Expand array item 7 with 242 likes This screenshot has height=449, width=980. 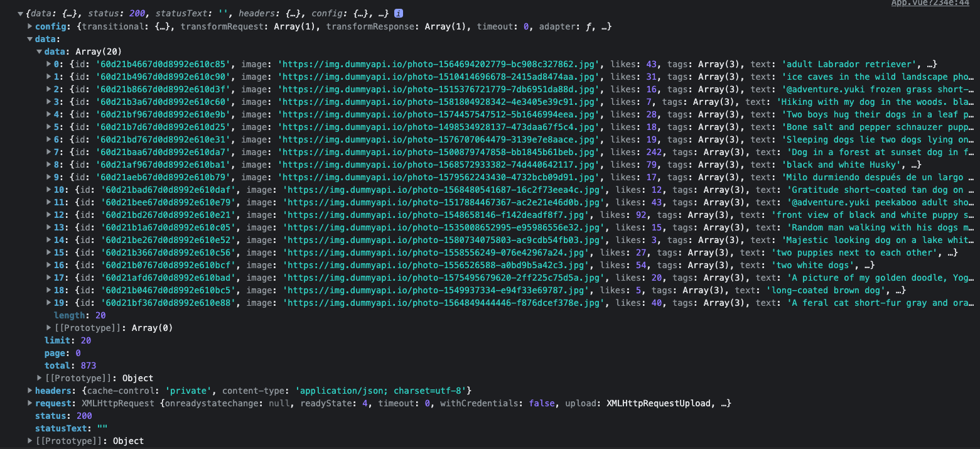pyautogui.click(x=50, y=152)
